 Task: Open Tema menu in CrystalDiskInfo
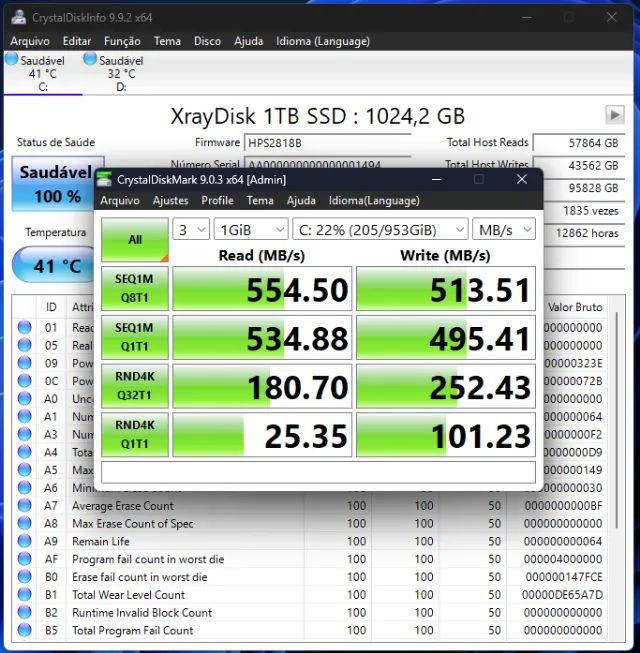click(167, 41)
